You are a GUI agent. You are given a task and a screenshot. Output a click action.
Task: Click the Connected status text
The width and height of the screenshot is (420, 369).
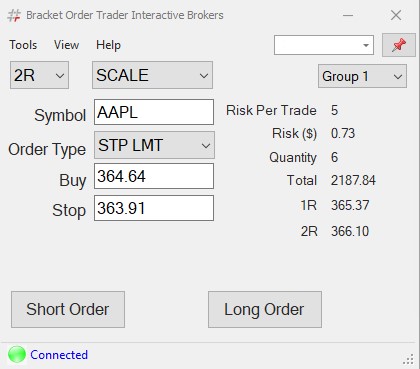click(59, 355)
